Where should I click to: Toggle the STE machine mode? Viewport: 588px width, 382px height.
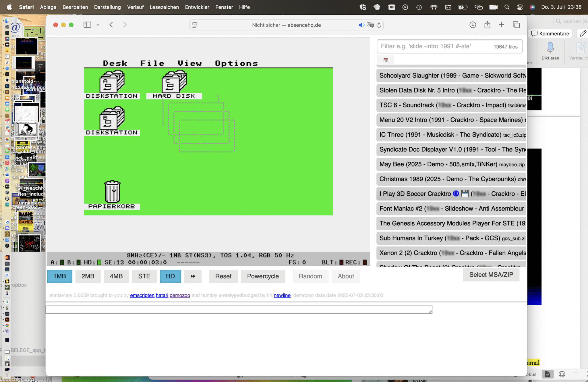(144, 276)
